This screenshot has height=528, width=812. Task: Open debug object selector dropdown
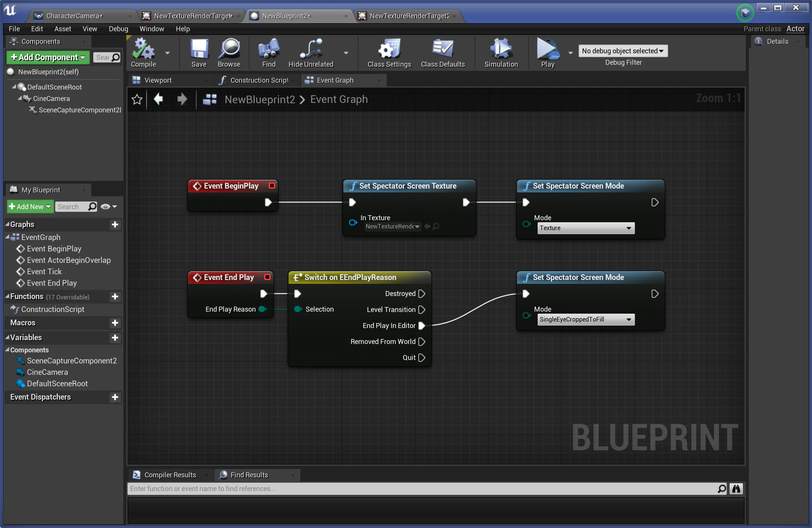pyautogui.click(x=623, y=51)
